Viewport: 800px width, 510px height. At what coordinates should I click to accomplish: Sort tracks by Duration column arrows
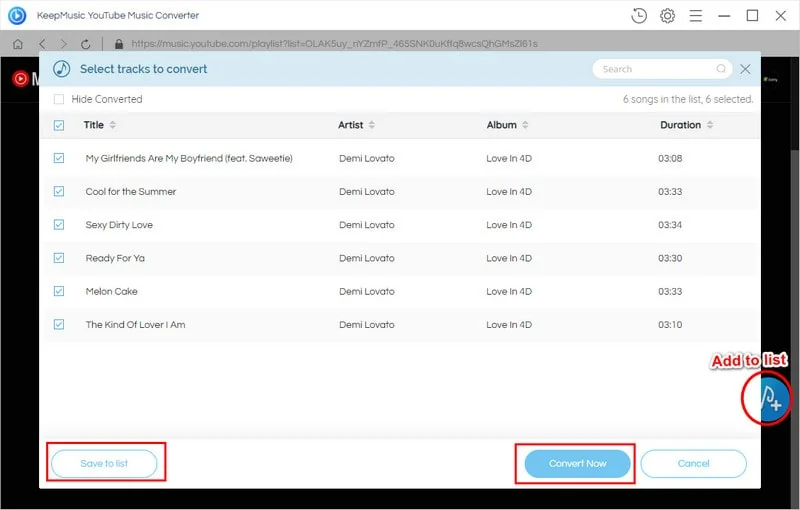710,125
